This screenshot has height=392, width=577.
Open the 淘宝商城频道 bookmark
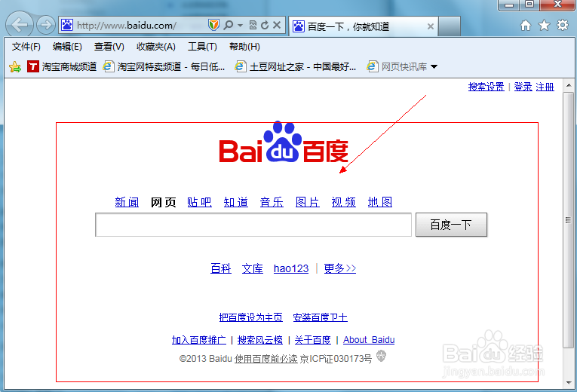click(62, 66)
